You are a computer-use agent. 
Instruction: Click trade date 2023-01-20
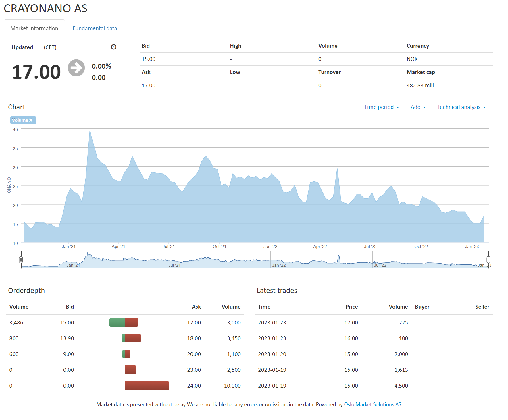[272, 354]
